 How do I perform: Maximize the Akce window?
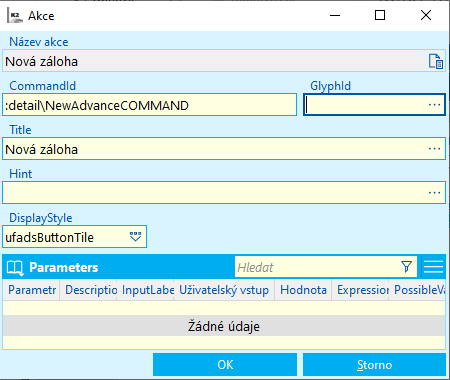(x=380, y=15)
